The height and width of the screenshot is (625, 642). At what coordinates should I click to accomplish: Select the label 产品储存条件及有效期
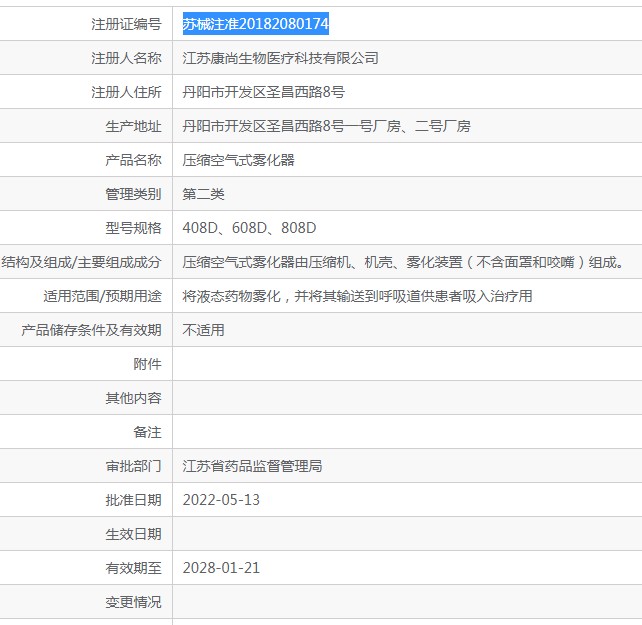click(x=91, y=330)
